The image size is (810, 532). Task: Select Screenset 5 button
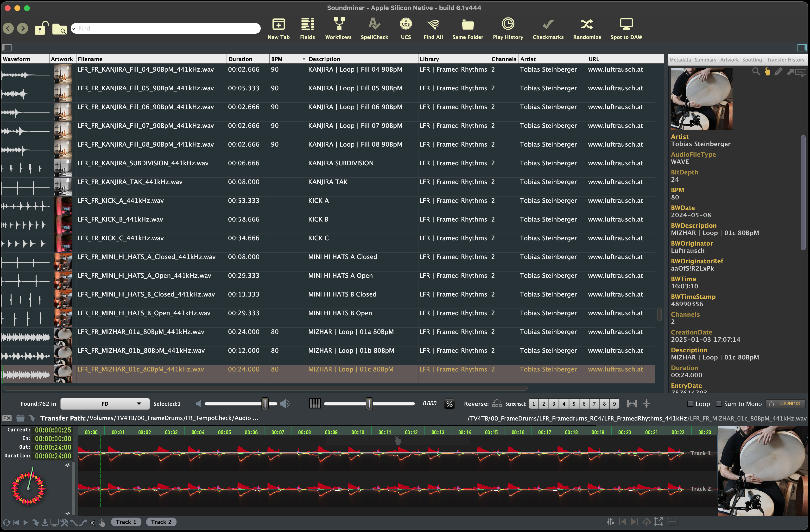point(574,403)
